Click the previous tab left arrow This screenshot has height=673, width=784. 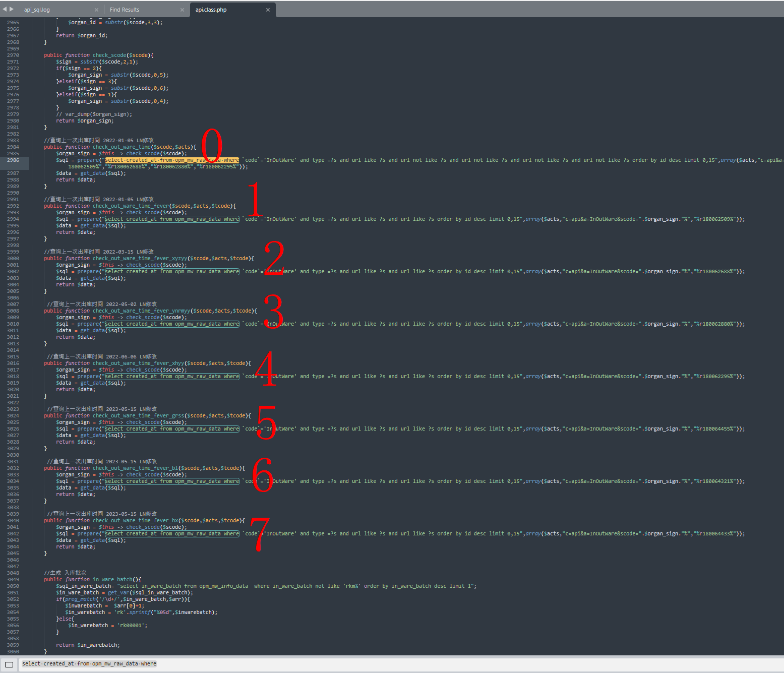pyautogui.click(x=5, y=9)
